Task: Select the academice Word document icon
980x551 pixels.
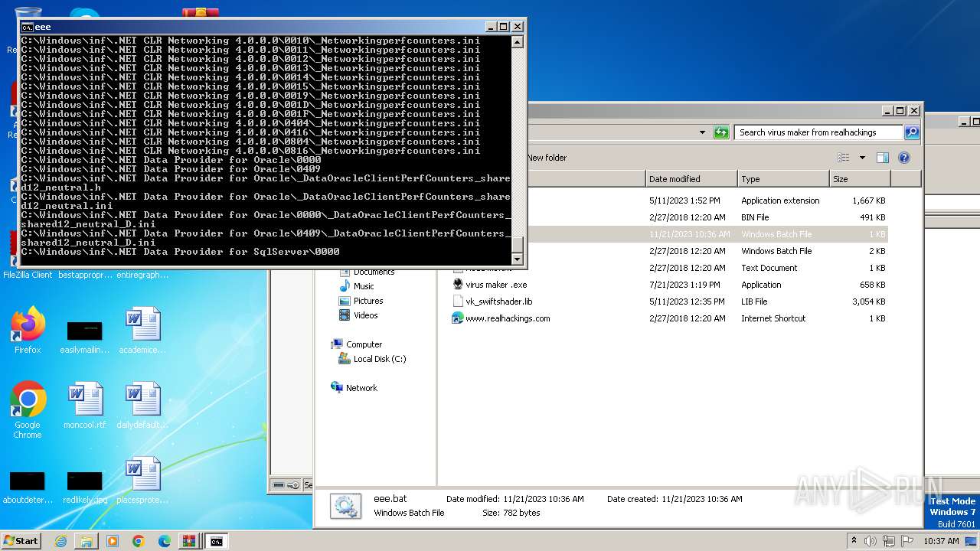Action: [142, 331]
